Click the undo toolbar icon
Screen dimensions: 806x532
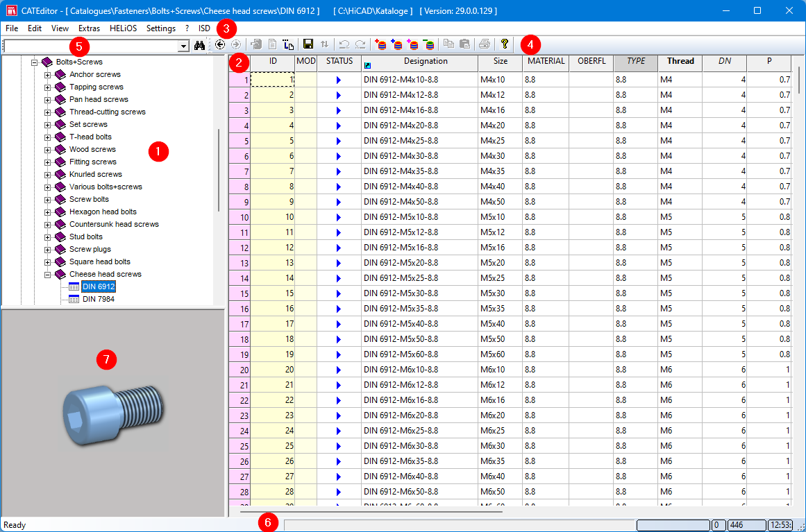pos(344,44)
